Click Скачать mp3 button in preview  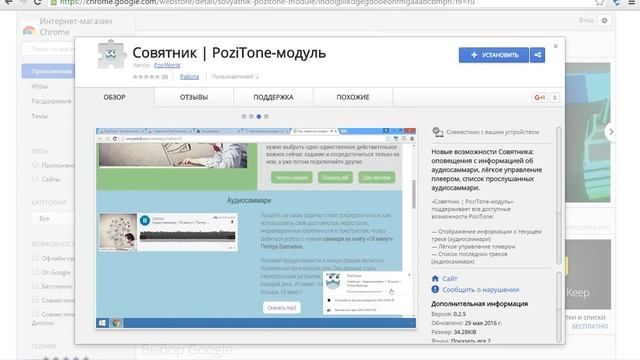(282, 307)
